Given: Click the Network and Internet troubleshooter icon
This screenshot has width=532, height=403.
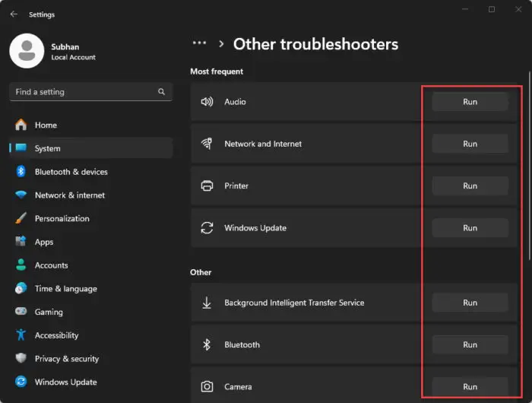Looking at the screenshot, I should (207, 144).
